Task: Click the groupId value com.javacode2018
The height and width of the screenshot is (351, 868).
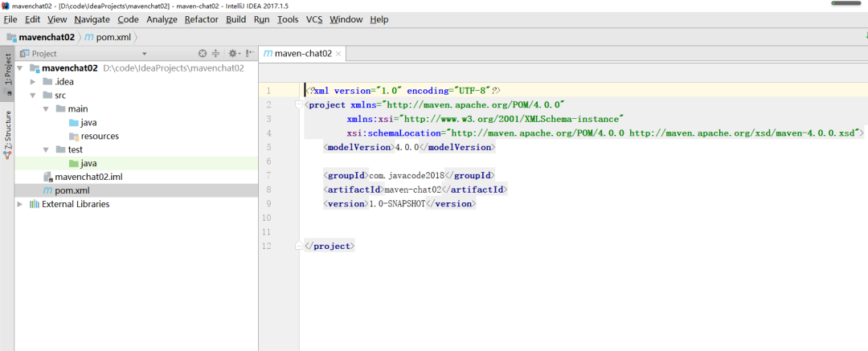Action: [x=407, y=175]
